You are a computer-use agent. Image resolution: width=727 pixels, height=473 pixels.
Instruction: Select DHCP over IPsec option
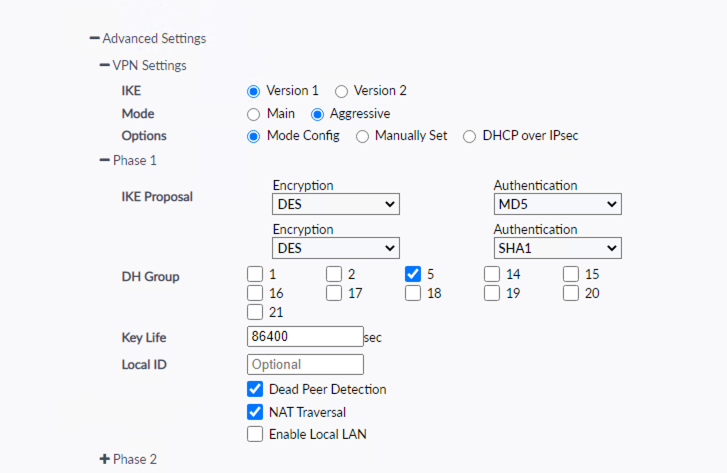469,136
